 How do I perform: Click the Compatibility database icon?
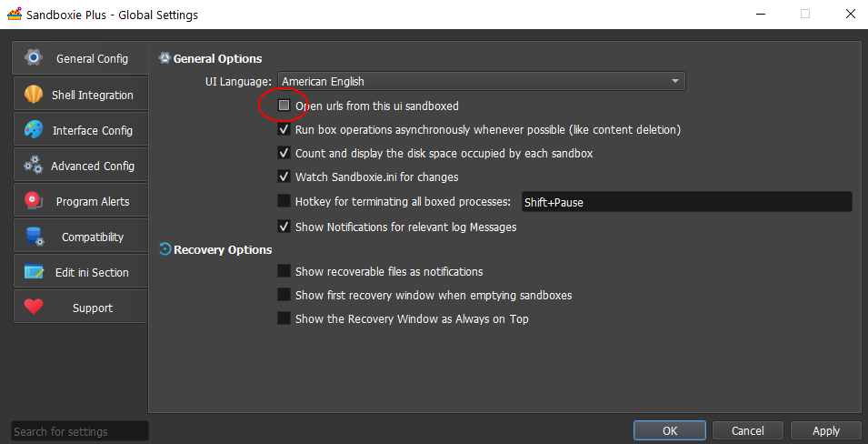click(35, 237)
